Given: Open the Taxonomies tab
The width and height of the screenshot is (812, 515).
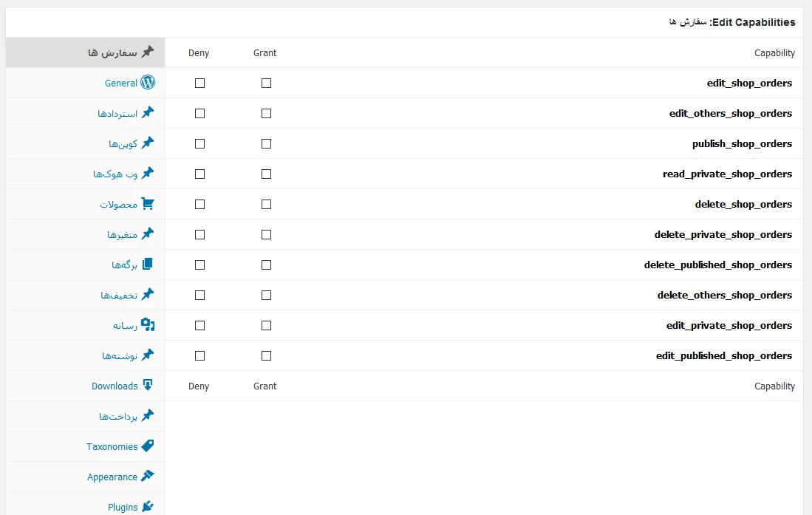Looking at the screenshot, I should click(x=86, y=446).
